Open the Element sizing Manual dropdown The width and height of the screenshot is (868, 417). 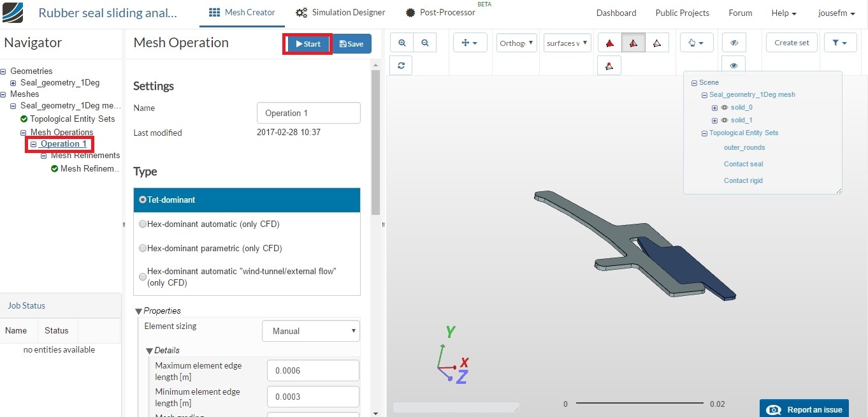[x=311, y=331]
